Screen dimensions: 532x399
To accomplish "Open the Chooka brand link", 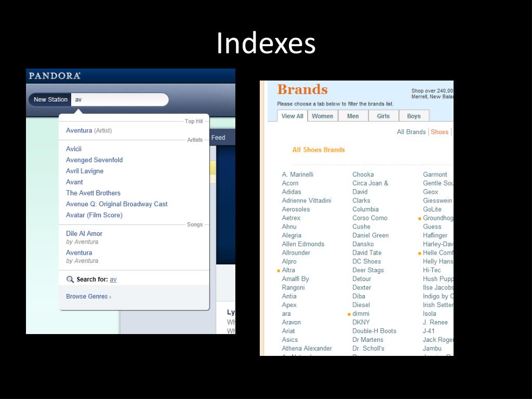I will click(x=363, y=175).
